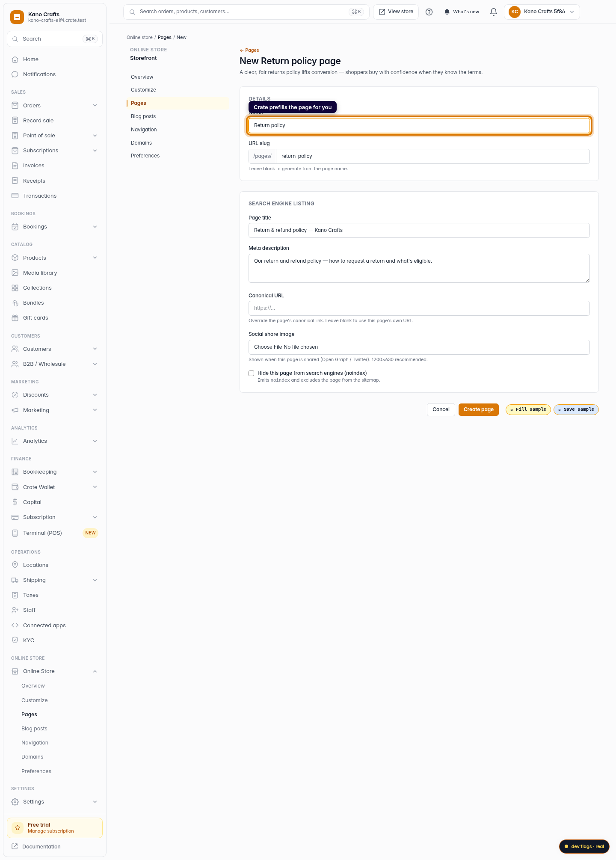616x860 pixels.
Task: Open Notifications chat bubble icon
Action: (15, 74)
